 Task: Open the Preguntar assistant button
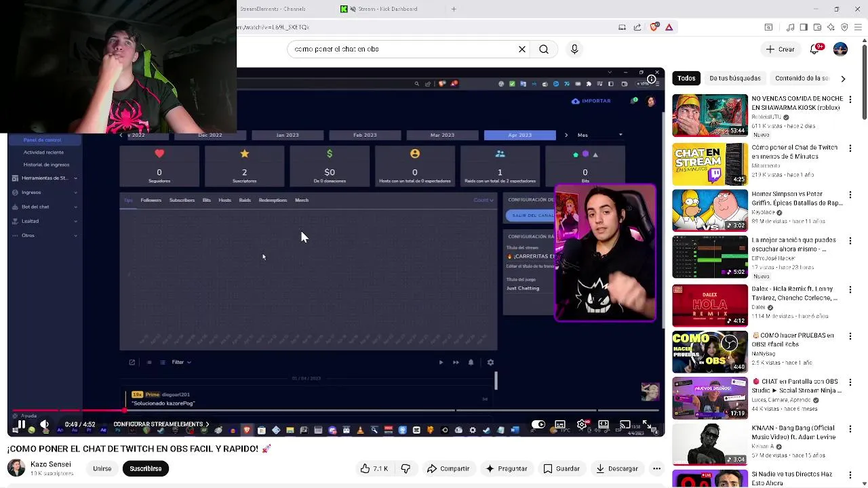pyautogui.click(x=506, y=468)
